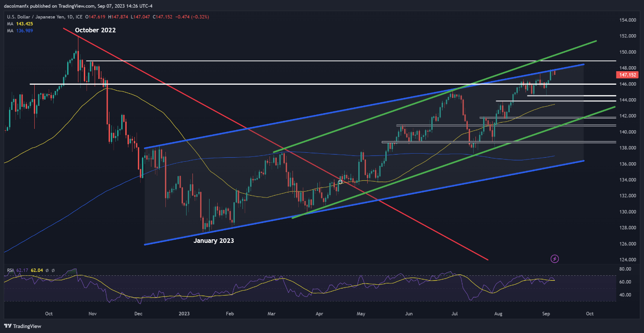The height and width of the screenshot is (333, 644).
Task: Click the Jun label on the time axis
Action: (409, 314)
